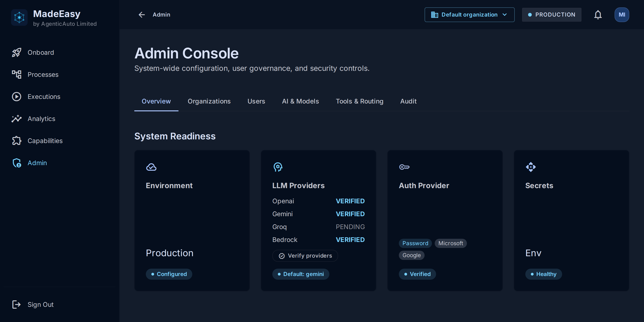
Task: Open Capabilities from sidebar
Action: [60, 141]
